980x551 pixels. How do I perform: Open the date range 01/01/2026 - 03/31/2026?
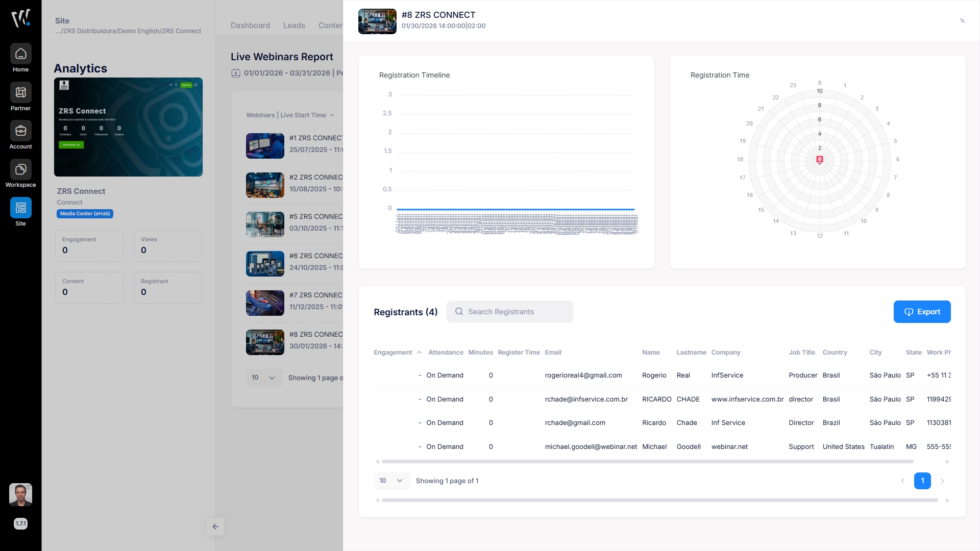click(287, 73)
